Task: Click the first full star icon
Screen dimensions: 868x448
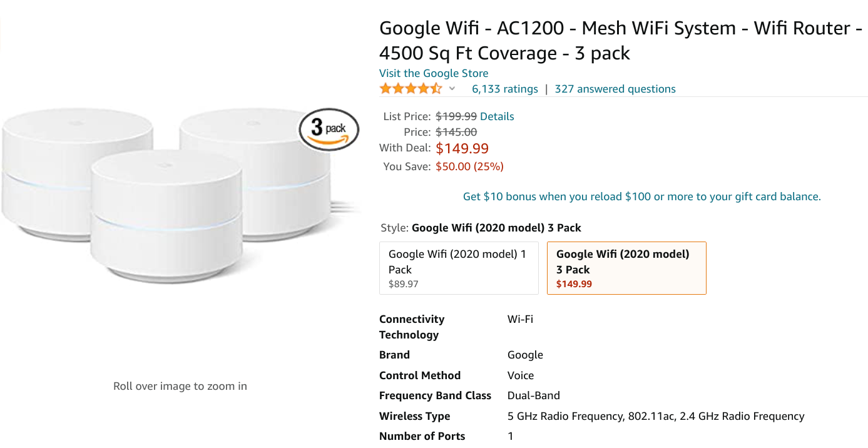Action: tap(384, 88)
